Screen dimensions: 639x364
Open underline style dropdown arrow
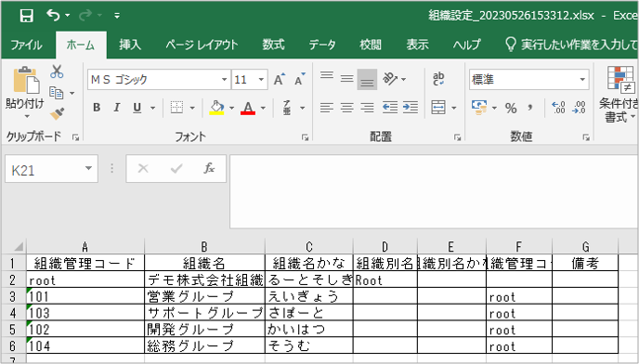153,108
